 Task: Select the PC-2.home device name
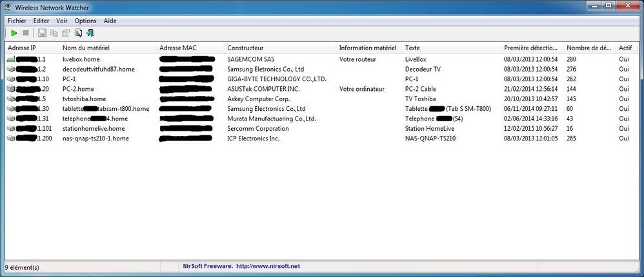click(78, 89)
